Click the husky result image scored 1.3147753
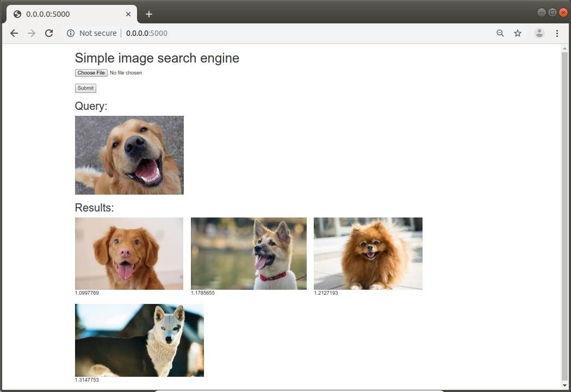The width and height of the screenshot is (571, 392). tap(139, 340)
